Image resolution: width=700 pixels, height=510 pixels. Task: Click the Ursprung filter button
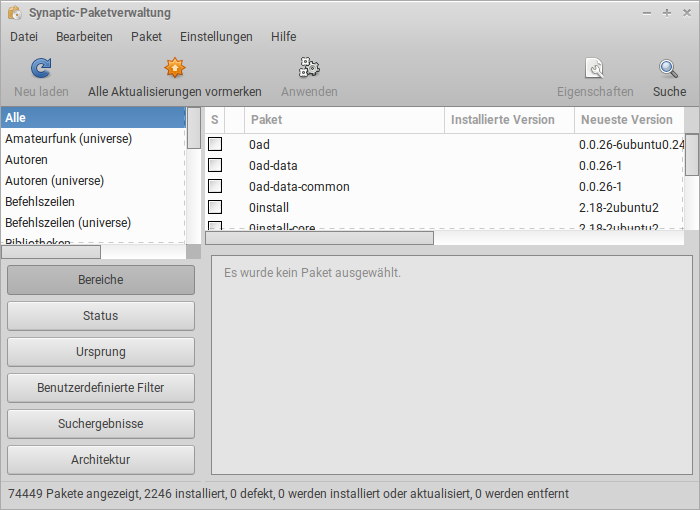pyautogui.click(x=101, y=352)
